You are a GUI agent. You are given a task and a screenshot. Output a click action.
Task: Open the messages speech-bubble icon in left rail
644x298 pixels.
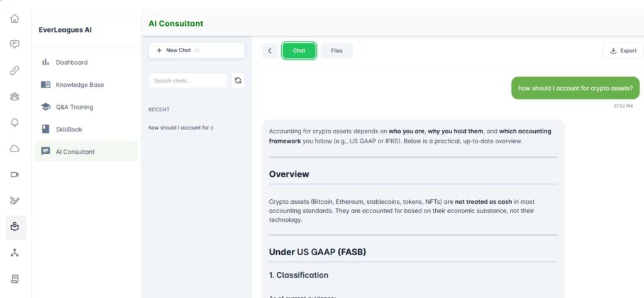(15, 44)
